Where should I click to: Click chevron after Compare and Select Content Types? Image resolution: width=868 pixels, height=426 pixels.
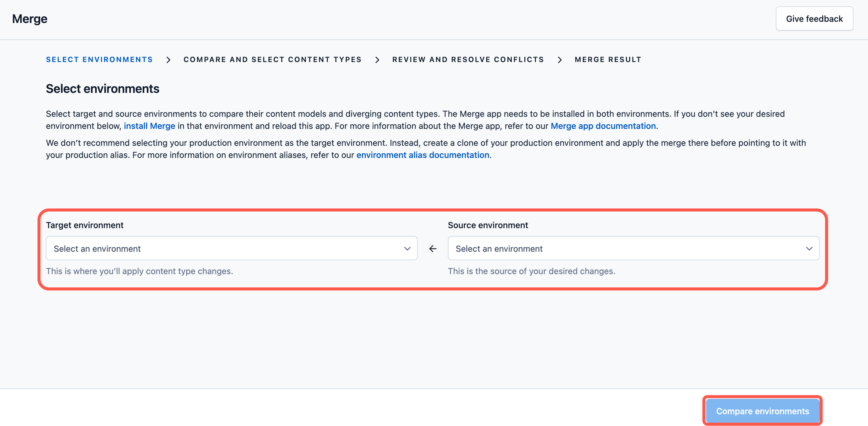coord(377,60)
